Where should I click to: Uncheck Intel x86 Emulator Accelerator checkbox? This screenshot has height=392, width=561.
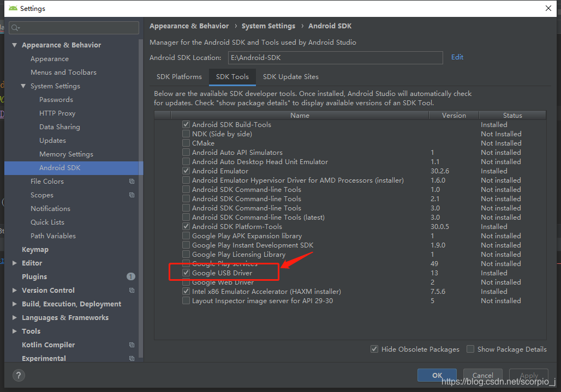pos(186,291)
